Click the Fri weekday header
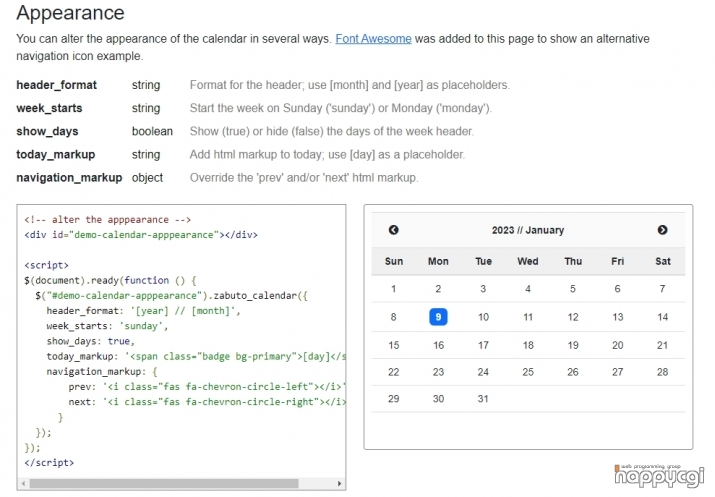715x497 pixels. pyautogui.click(x=617, y=261)
